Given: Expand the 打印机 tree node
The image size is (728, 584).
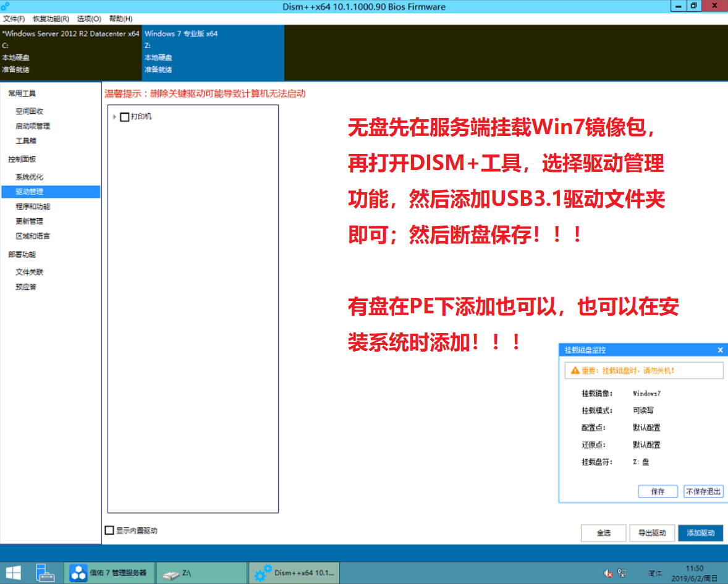Looking at the screenshot, I should point(114,117).
